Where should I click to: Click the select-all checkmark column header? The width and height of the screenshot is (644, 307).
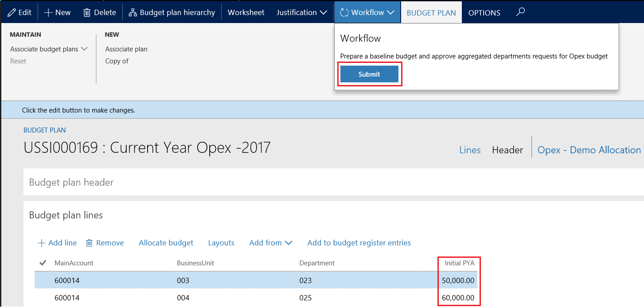(x=43, y=263)
